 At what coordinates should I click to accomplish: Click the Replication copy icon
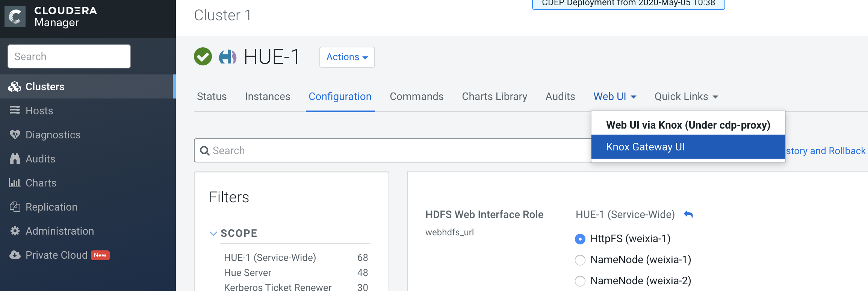15,207
